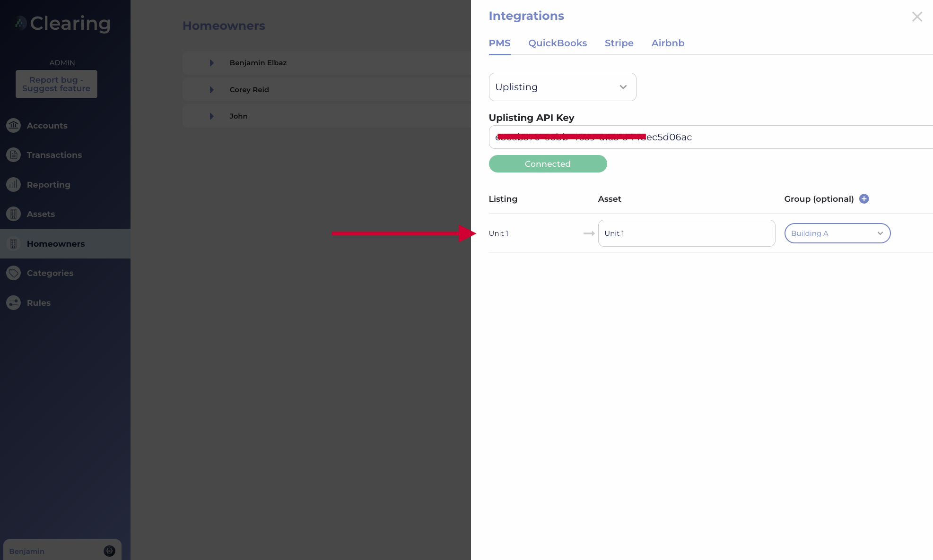Click the Unit 1 asset field
The image size is (933, 560).
(686, 233)
